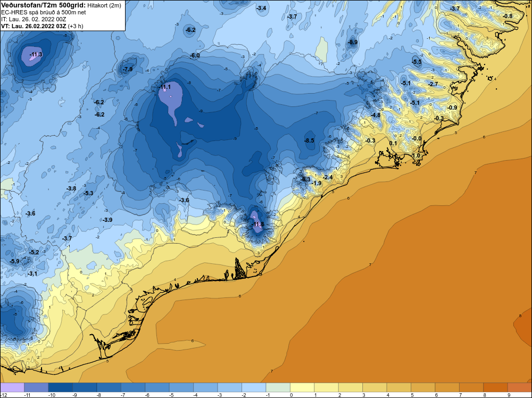Click the -2.4 temperature label
This screenshot has height=398, width=532.
pos(327,177)
